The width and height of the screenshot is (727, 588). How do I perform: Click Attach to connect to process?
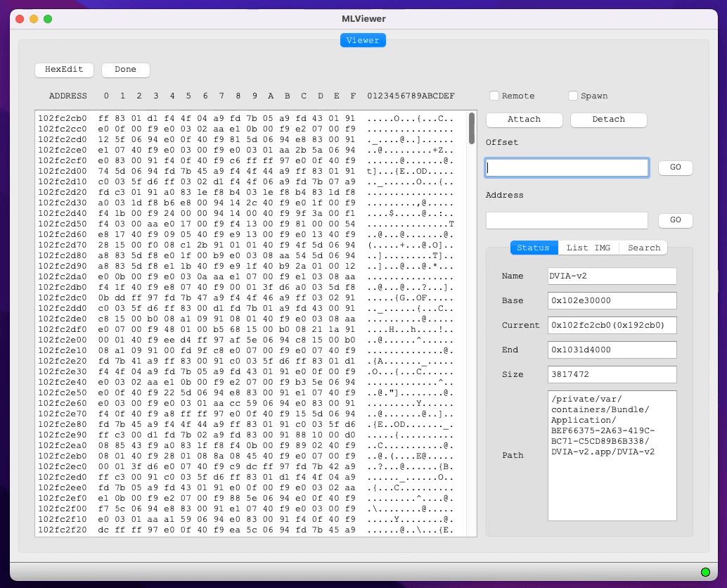click(x=524, y=120)
